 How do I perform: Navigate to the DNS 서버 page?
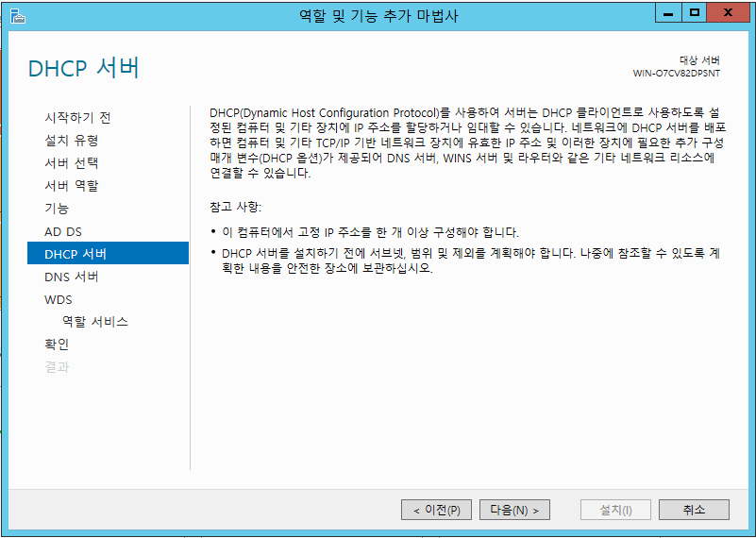(x=72, y=277)
